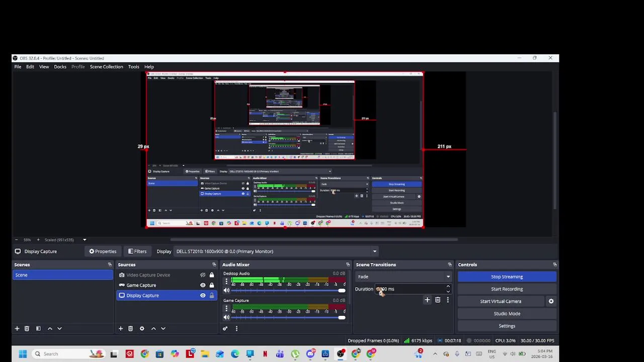Enable Studio Mode
The width and height of the screenshot is (644, 362).
(x=507, y=314)
